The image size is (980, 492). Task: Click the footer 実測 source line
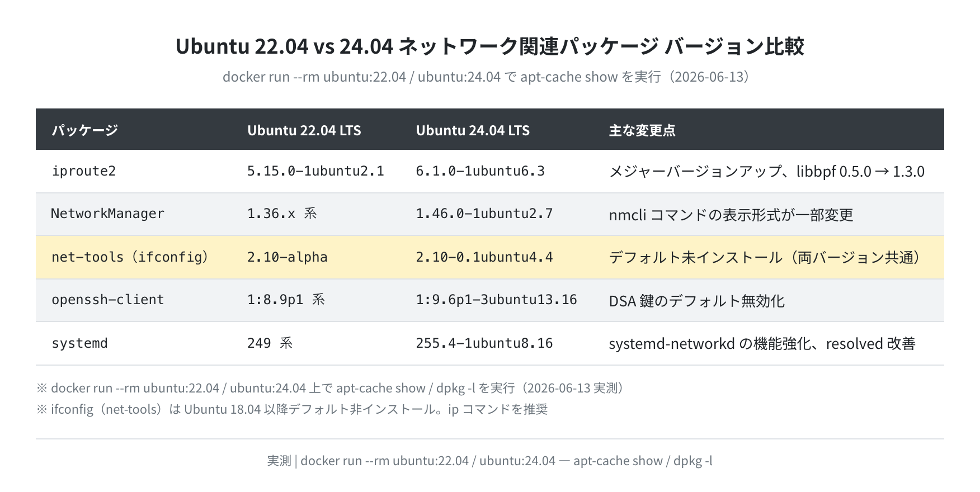click(490, 461)
